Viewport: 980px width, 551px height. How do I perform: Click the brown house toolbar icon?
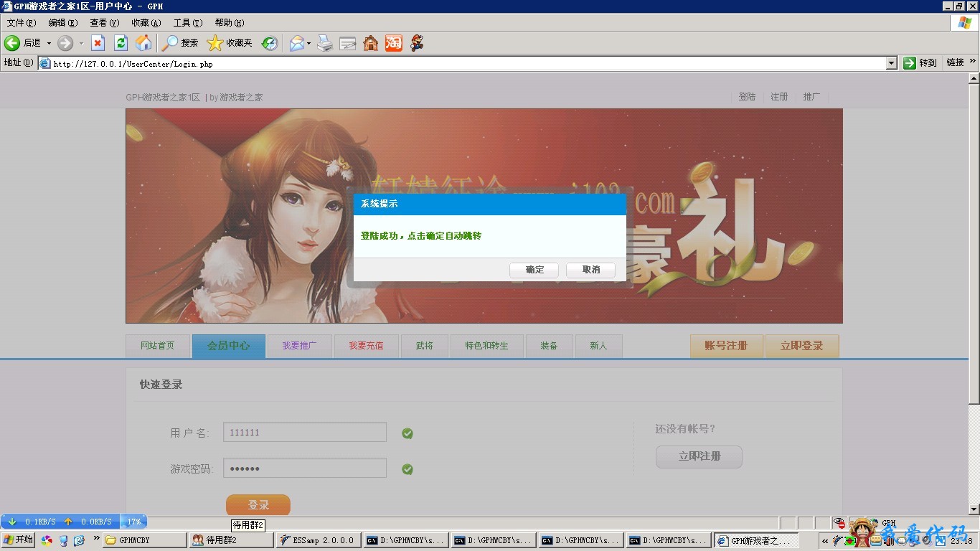click(371, 43)
